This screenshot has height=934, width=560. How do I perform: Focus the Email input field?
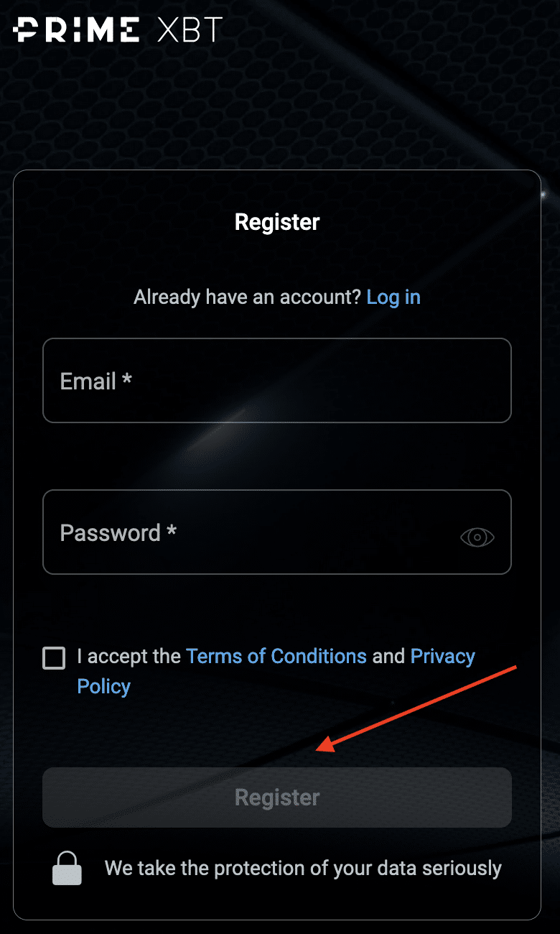[277, 380]
